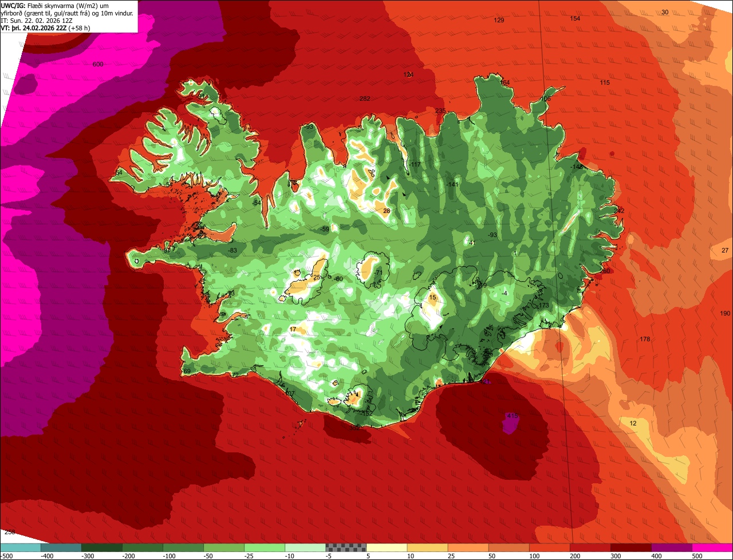
Task: Click the subtitle line starting 'yfirborð (grænt til'
Action: [67, 13]
